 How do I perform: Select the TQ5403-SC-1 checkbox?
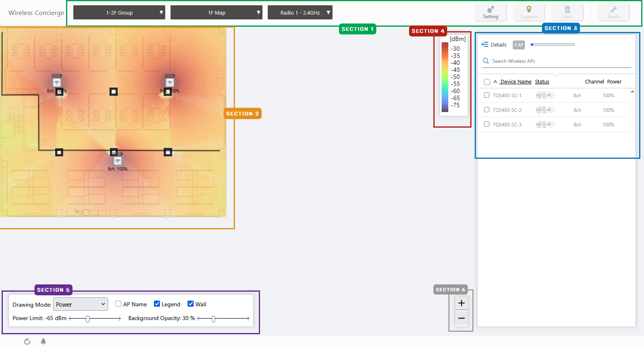[x=487, y=95]
